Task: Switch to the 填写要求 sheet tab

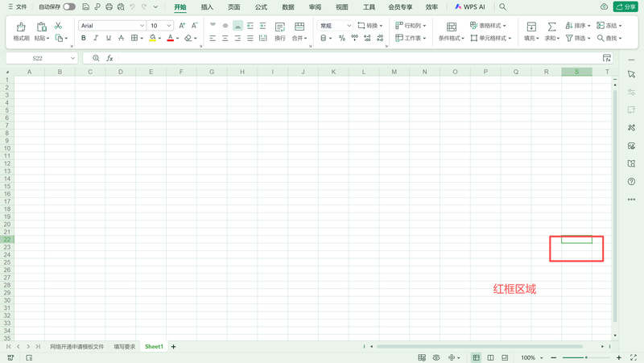Action: pyautogui.click(x=125, y=347)
